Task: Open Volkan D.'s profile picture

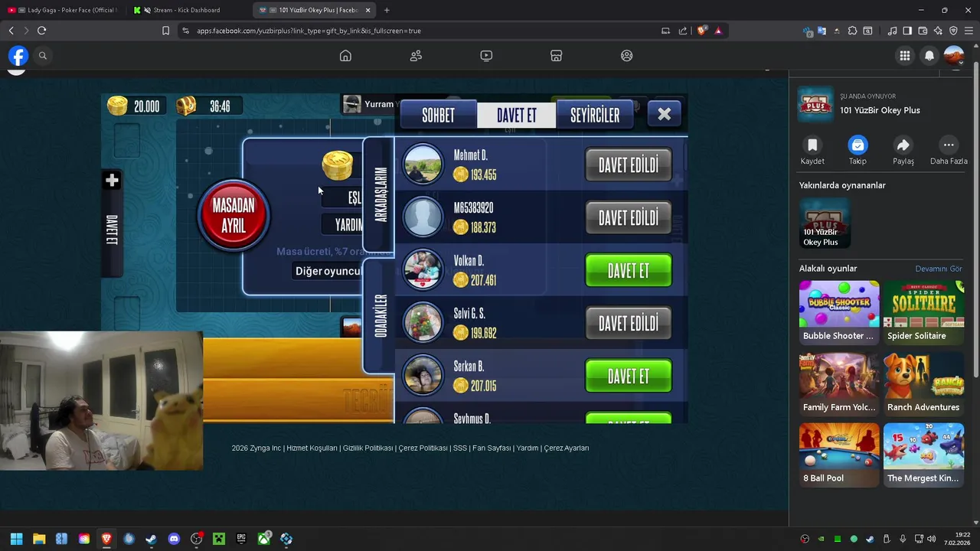Action: [423, 270]
